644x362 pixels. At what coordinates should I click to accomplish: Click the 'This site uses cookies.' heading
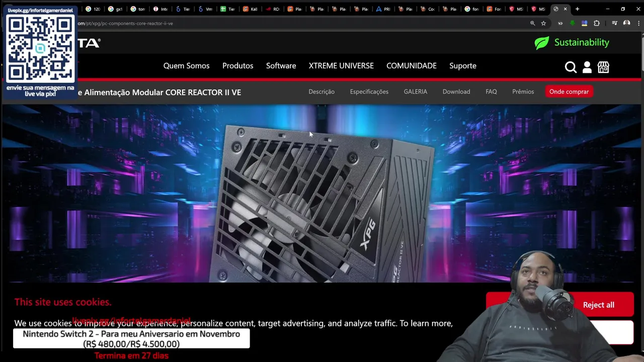click(x=63, y=302)
